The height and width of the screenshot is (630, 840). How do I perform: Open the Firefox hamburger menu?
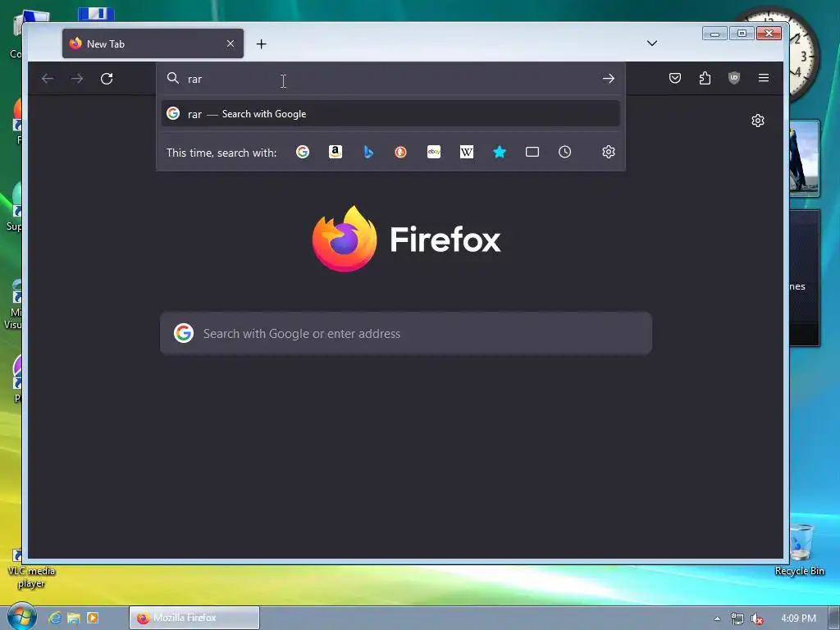pyautogui.click(x=764, y=78)
